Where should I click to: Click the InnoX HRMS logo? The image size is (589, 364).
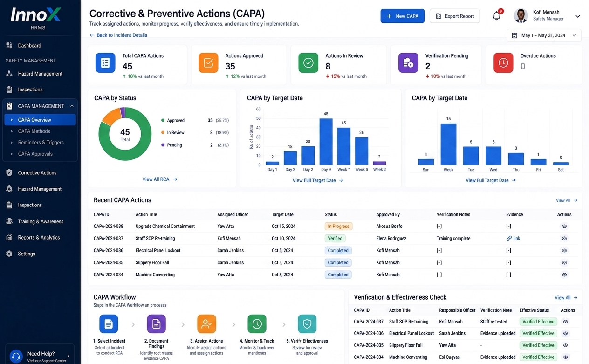click(x=35, y=19)
